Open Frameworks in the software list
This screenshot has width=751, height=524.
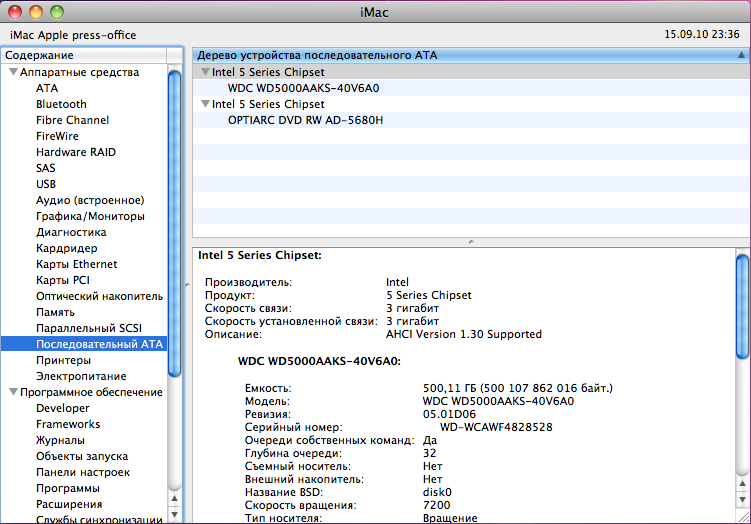tap(68, 424)
